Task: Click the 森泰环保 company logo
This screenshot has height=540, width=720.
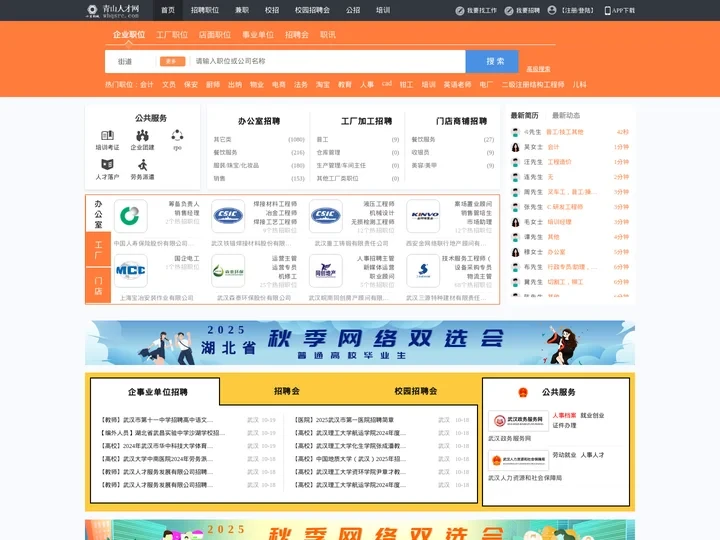Action: click(228, 270)
